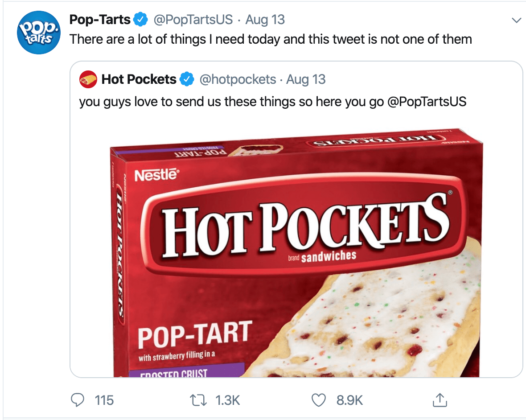
Task: Click the Hot Pockets avatar in quoted tweet
Action: pos(88,79)
